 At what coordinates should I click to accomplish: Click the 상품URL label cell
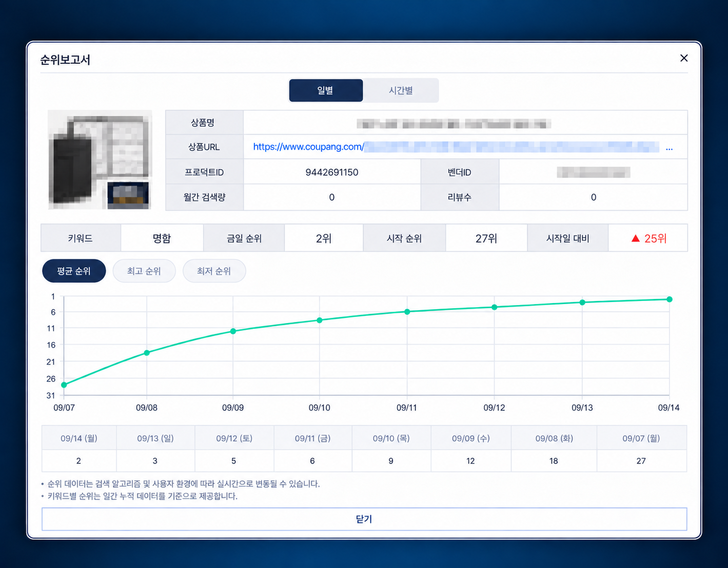coord(204,147)
